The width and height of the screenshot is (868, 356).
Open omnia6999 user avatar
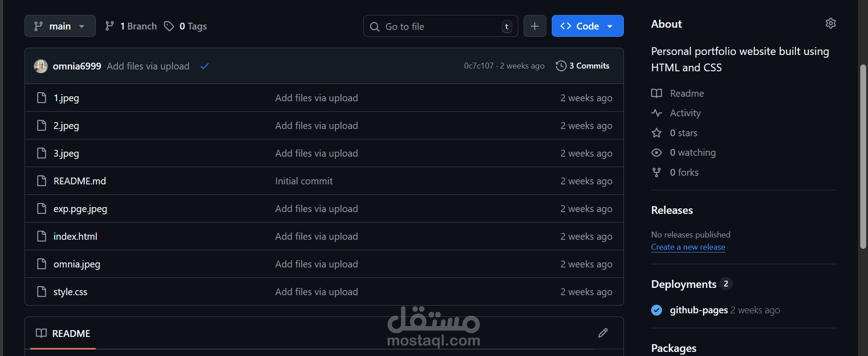tap(41, 66)
